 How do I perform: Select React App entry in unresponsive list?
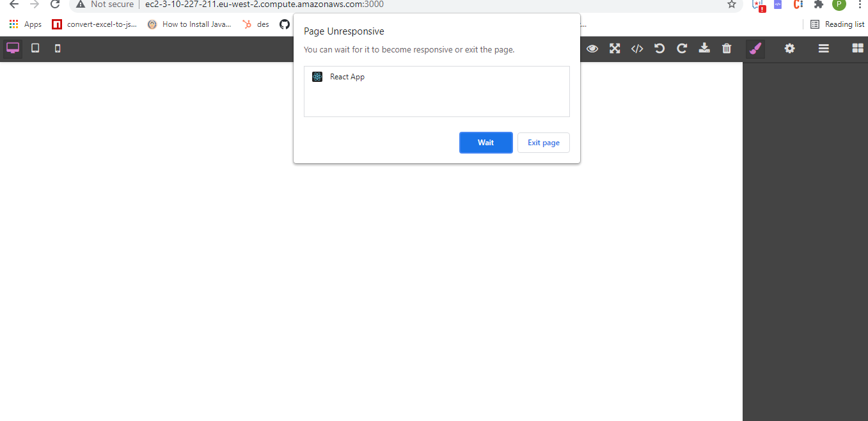pyautogui.click(x=437, y=77)
